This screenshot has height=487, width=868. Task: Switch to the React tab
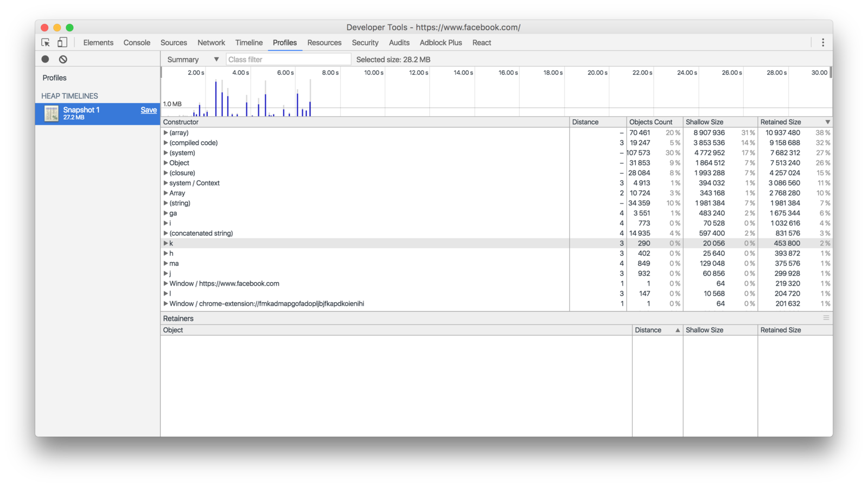[482, 42]
